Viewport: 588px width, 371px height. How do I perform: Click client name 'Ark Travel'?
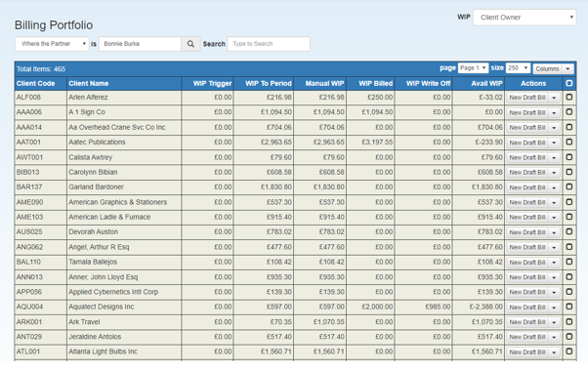84,322
